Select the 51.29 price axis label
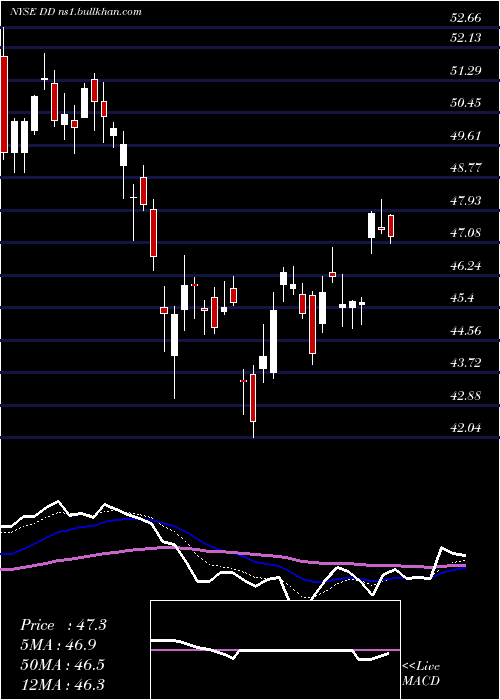Viewport: 500px width, 700px height. 466,71
